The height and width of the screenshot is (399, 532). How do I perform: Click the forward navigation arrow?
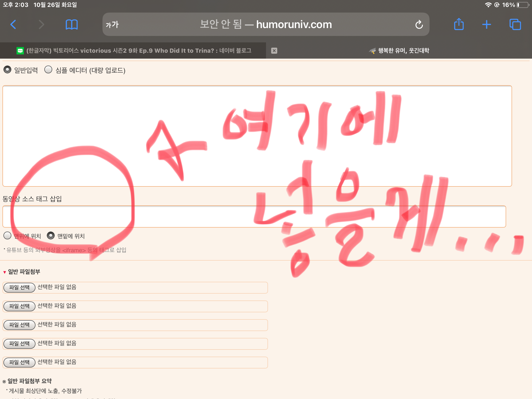coord(41,24)
